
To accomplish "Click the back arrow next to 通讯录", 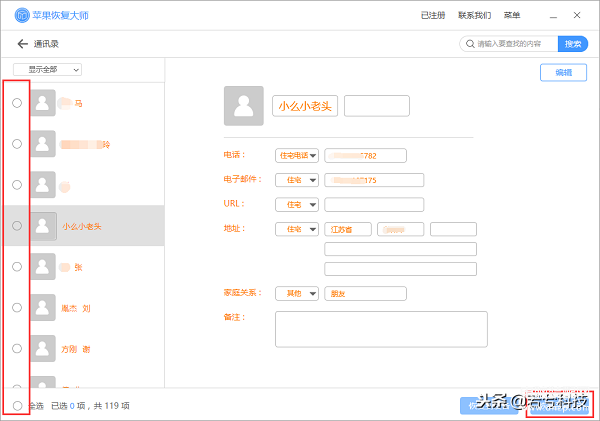I will (23, 44).
